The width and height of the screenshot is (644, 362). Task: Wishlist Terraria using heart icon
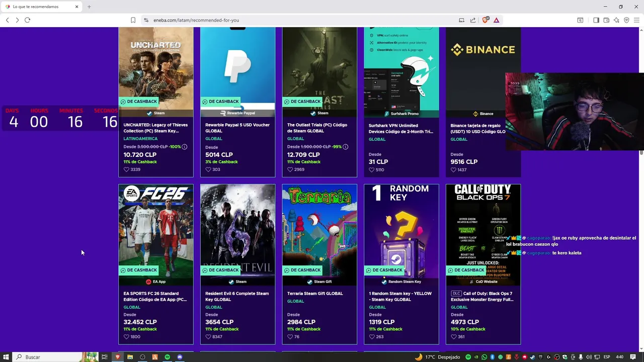coord(290,336)
